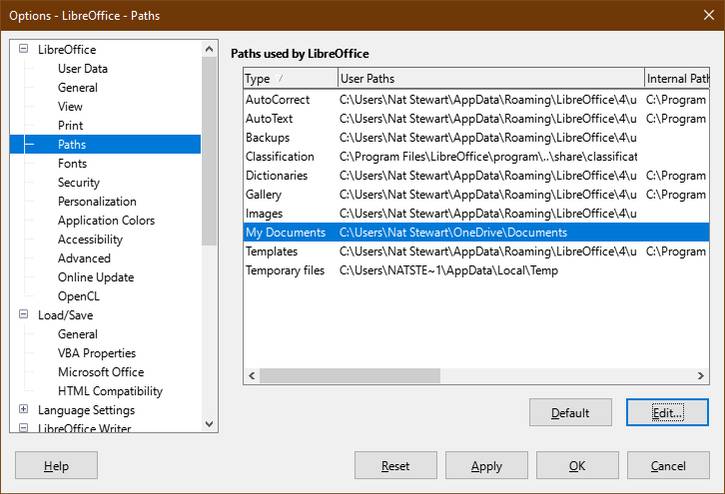This screenshot has width=725, height=494.
Task: Click the Edit... button
Action: 667,412
